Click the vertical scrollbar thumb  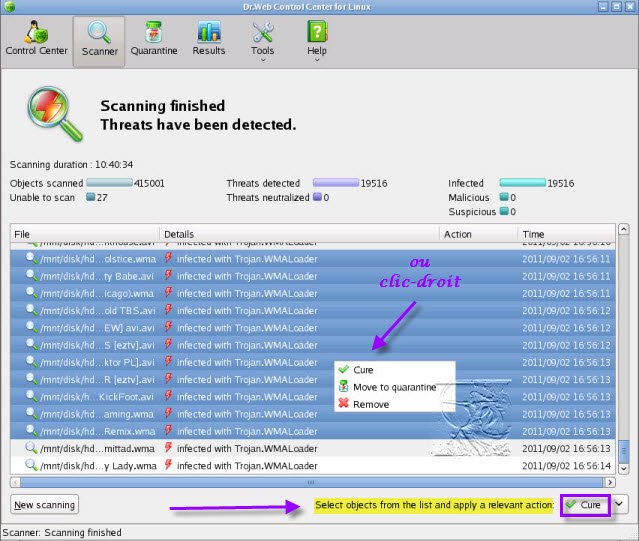[x=623, y=451]
